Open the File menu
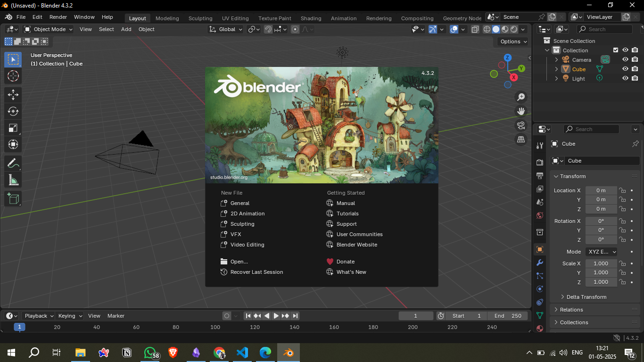 click(x=21, y=17)
